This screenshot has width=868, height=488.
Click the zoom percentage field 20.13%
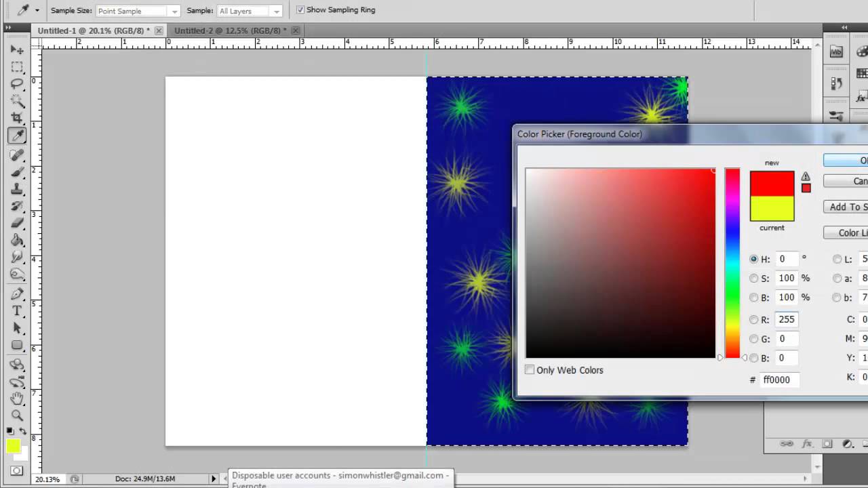(x=48, y=479)
